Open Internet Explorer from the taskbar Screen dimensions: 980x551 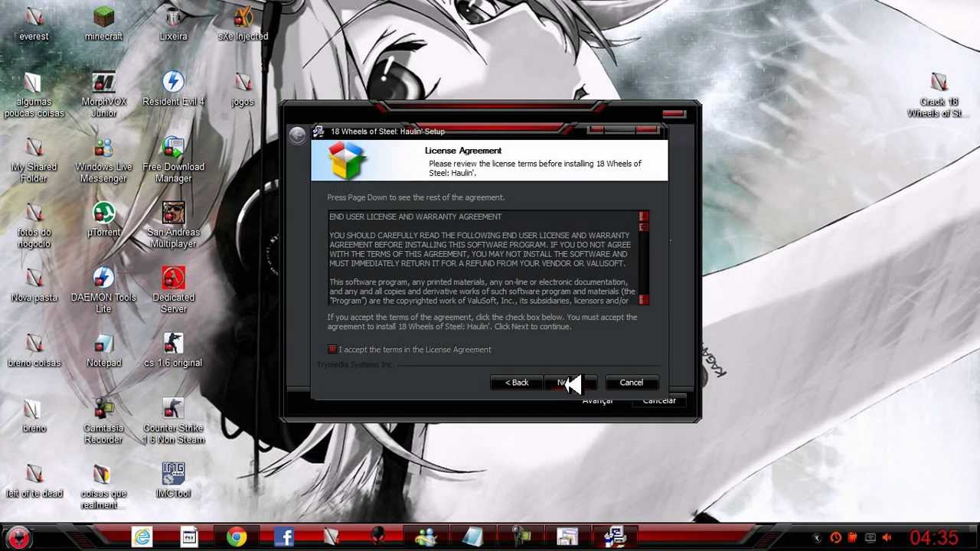tap(142, 537)
